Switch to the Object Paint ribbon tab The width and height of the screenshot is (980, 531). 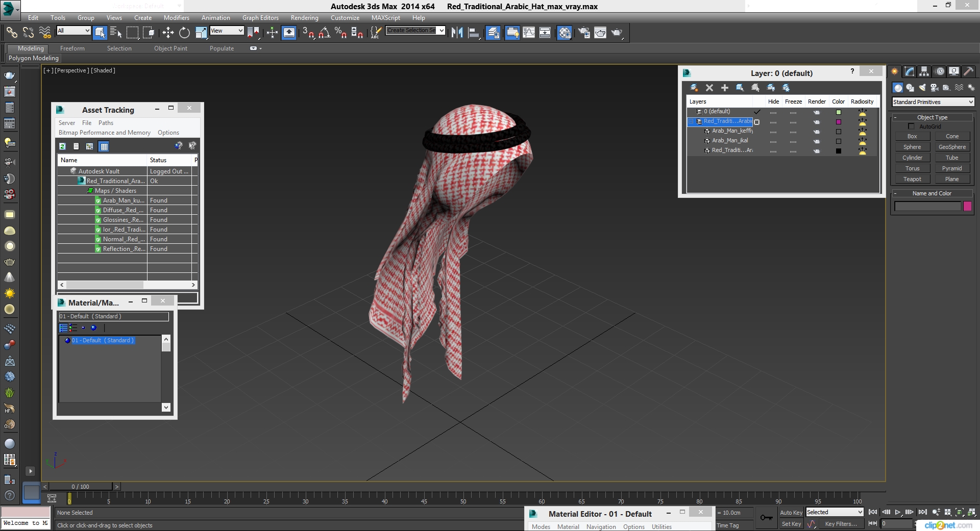pos(170,48)
